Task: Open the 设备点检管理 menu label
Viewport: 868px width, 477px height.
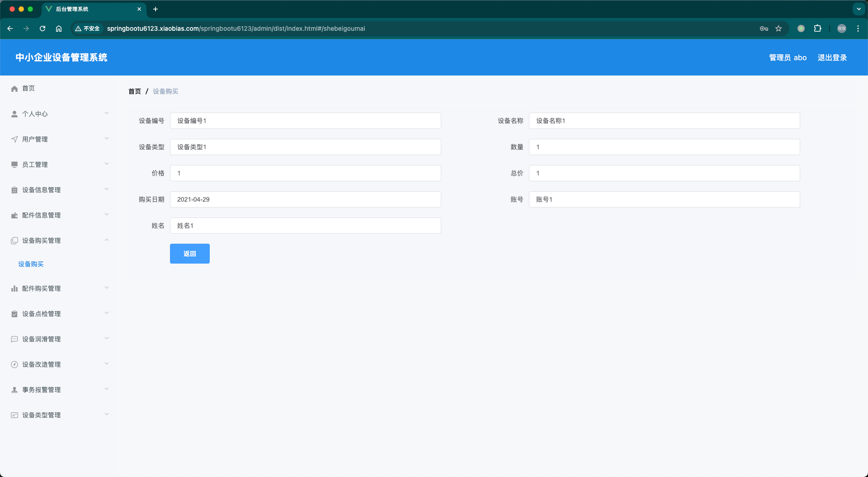Action: click(41, 314)
